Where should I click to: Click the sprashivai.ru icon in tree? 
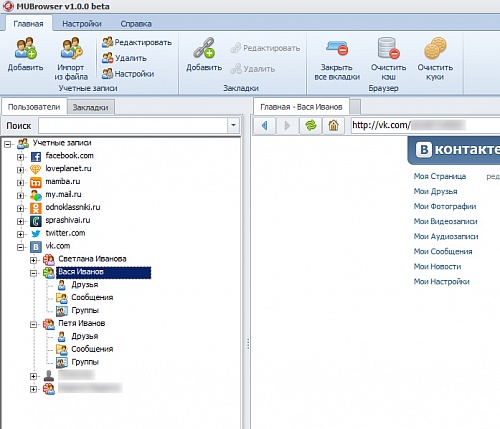[36, 221]
